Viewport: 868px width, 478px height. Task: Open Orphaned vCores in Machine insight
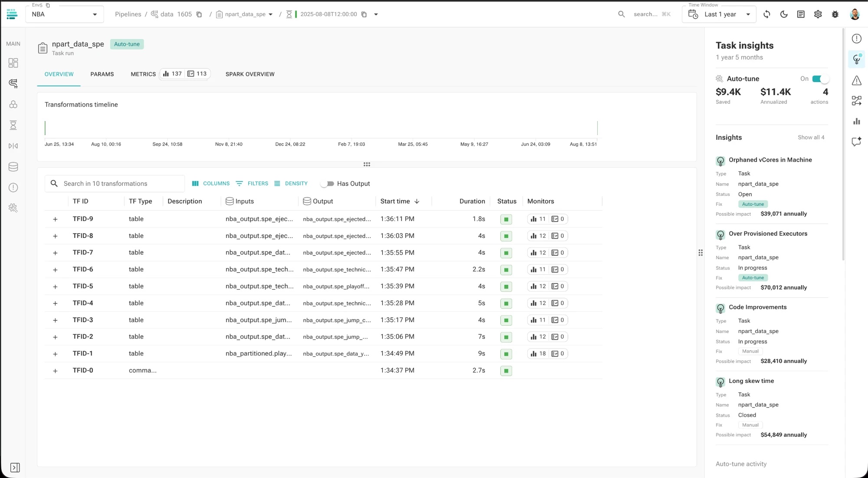point(770,160)
